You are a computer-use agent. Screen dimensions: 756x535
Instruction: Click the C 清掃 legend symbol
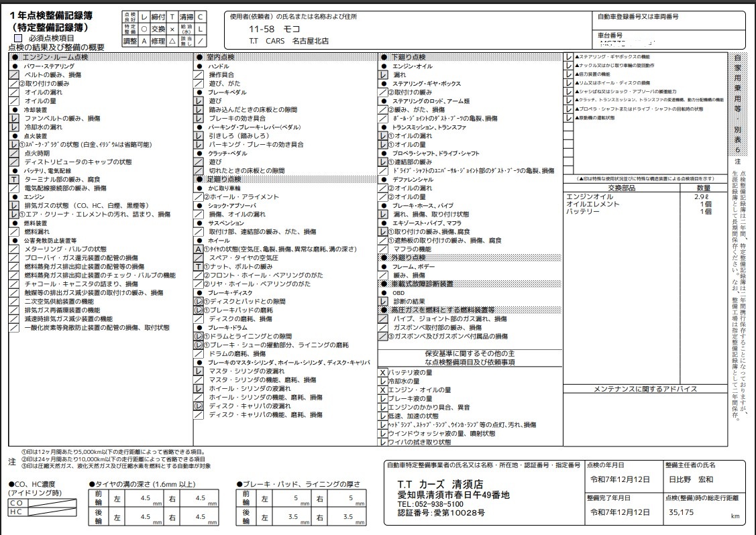click(x=201, y=17)
